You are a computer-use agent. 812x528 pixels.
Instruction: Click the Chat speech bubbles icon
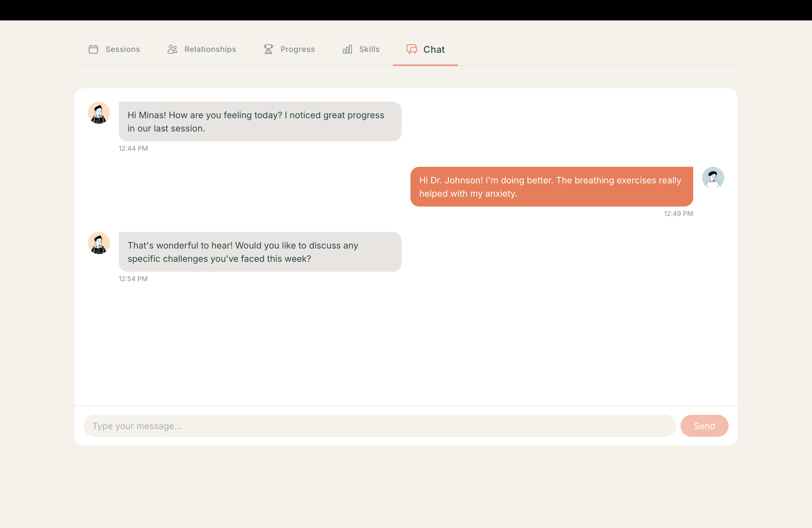point(412,49)
